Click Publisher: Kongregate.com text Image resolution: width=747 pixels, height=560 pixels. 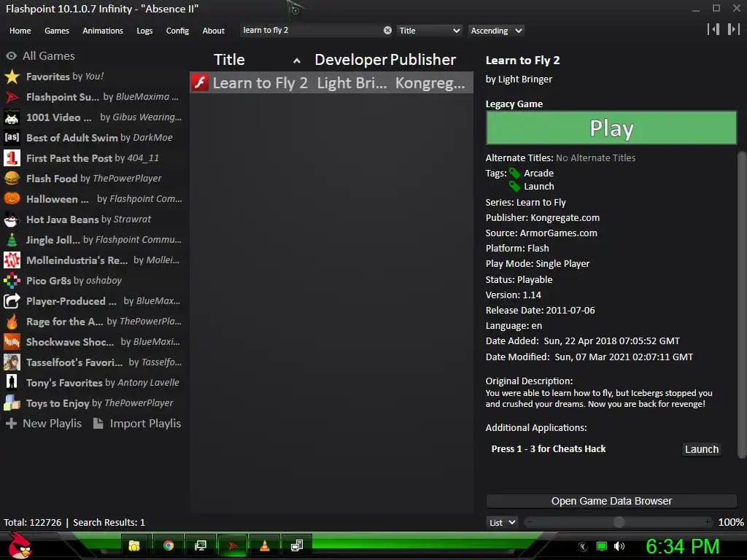543,217
